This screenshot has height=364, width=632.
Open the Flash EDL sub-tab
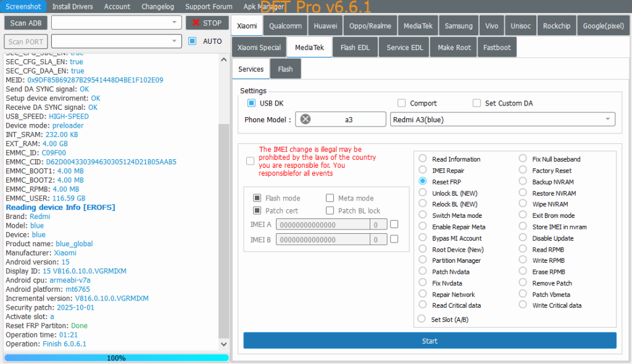click(355, 47)
